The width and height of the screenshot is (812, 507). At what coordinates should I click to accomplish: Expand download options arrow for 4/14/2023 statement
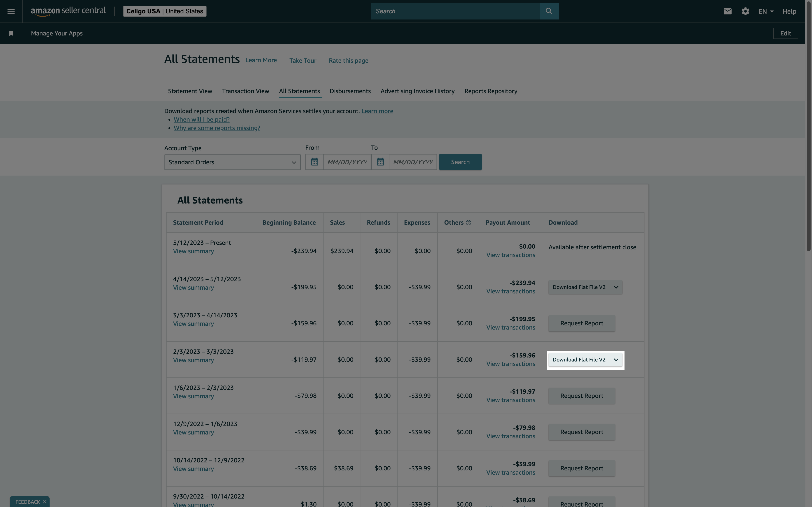point(616,287)
